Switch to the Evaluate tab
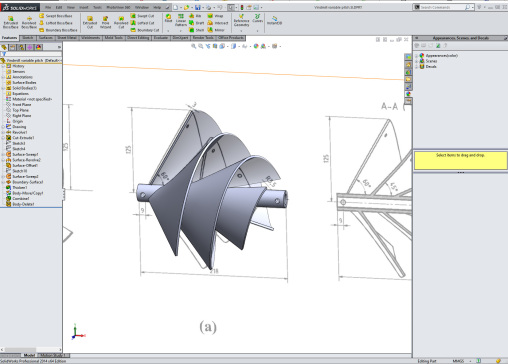Viewport: 508px width, 364px height. (x=161, y=38)
